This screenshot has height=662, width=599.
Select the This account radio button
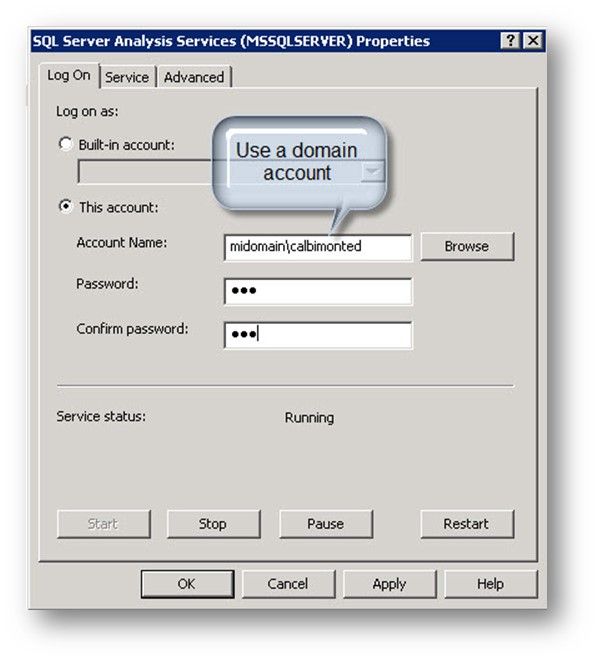point(66,206)
